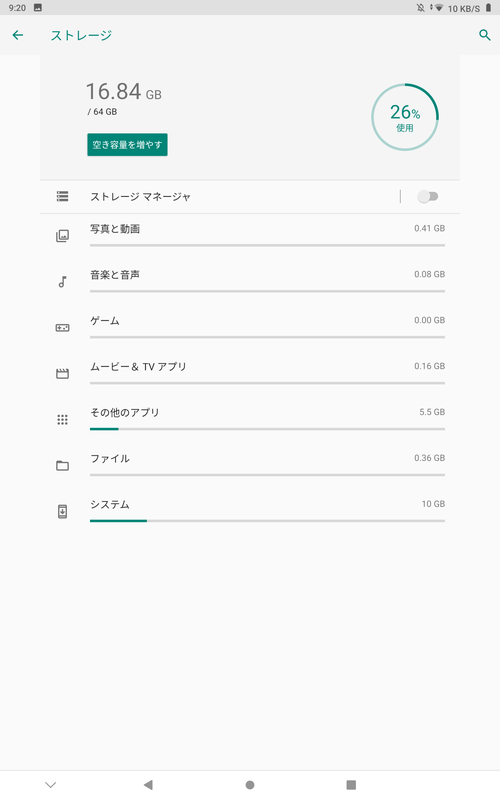The image size is (500, 800).
Task: Toggle the Storage Manager switch
Action: tap(428, 196)
